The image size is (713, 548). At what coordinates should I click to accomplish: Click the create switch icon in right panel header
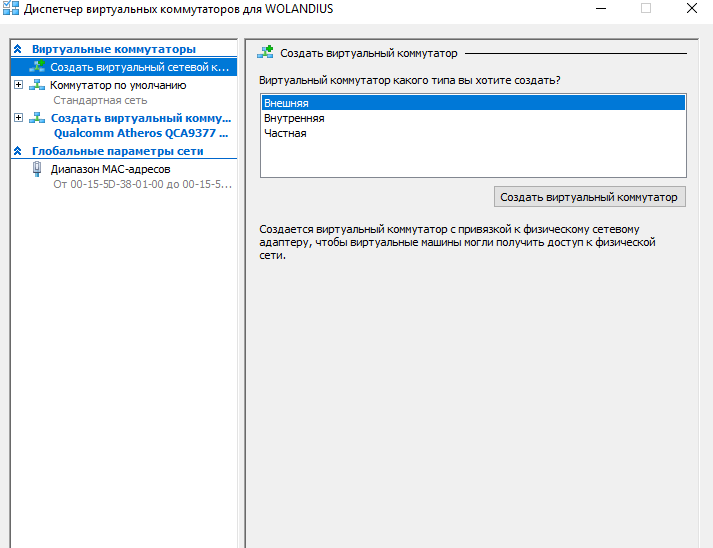point(265,52)
